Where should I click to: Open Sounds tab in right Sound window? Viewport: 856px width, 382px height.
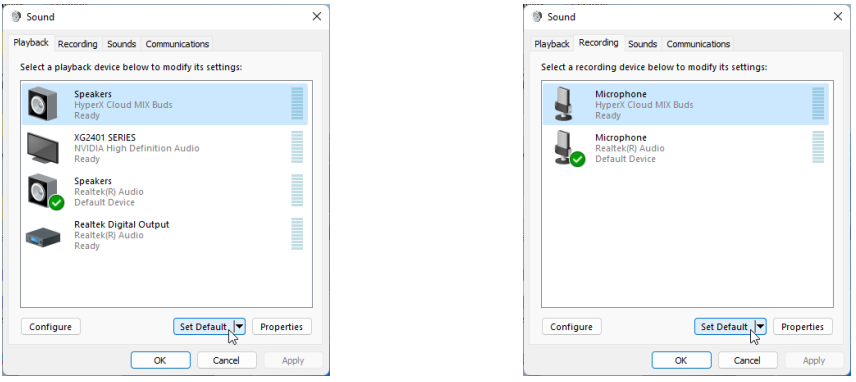pyautogui.click(x=642, y=44)
